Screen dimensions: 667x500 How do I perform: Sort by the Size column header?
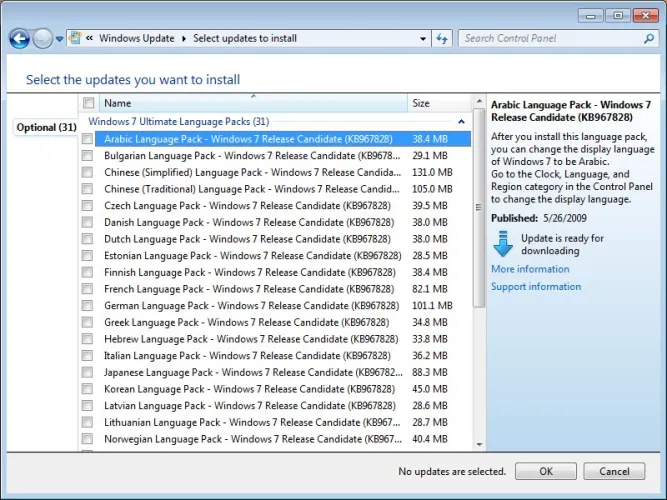click(x=439, y=103)
